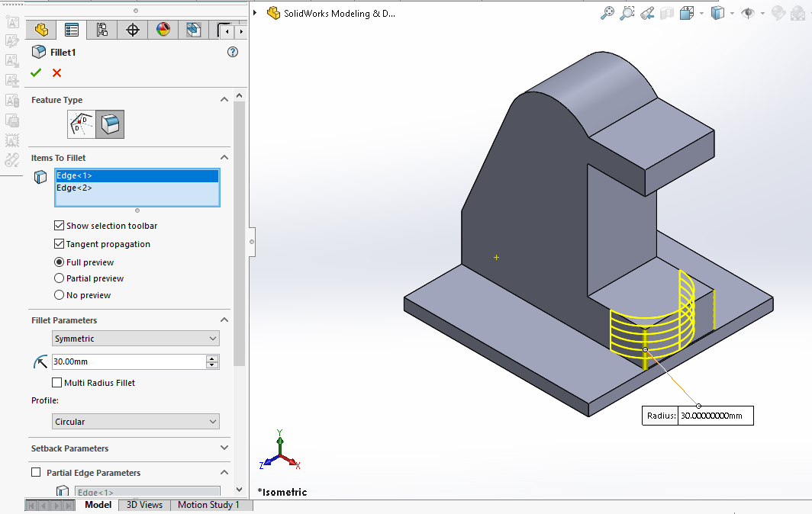812x514 pixels.
Task: Cancel the fillet with the red X
Action: (56, 73)
